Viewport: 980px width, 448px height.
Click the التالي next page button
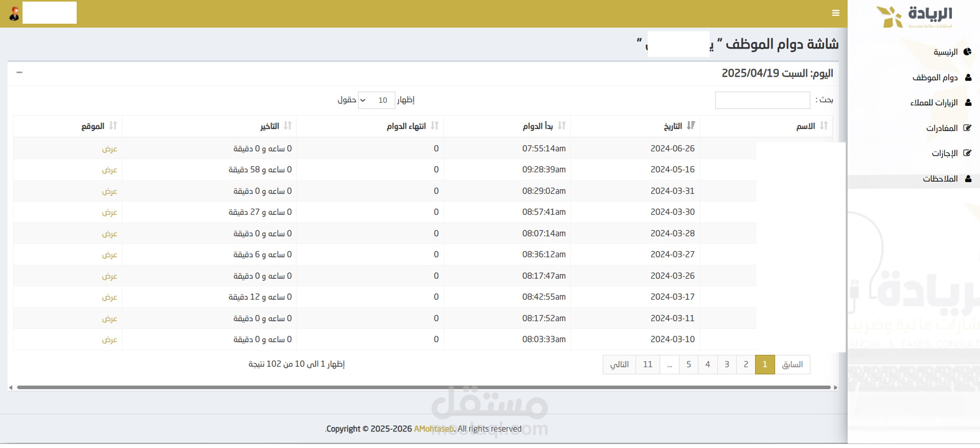tap(619, 364)
